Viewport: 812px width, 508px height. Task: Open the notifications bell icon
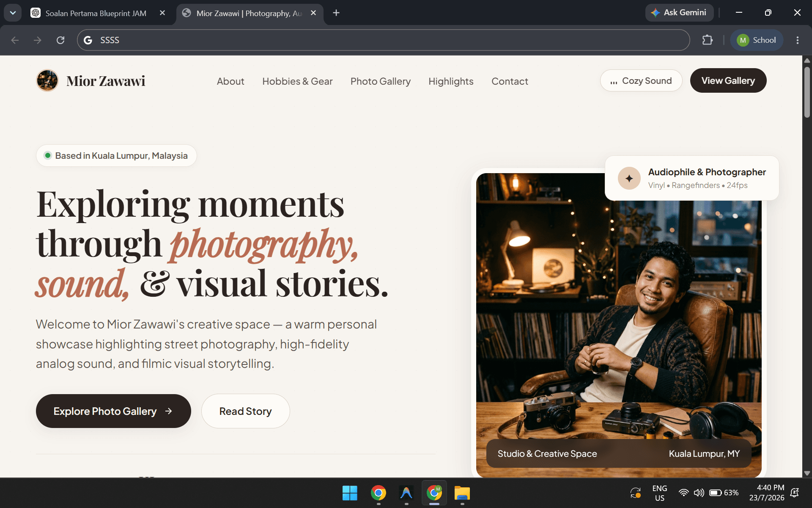[x=795, y=493]
